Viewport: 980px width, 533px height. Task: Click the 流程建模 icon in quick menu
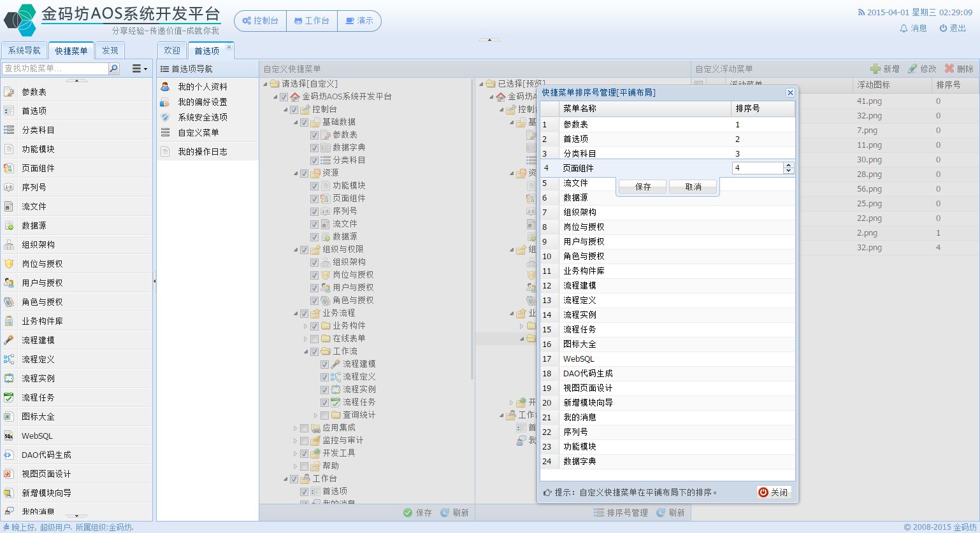pyautogui.click(x=9, y=340)
